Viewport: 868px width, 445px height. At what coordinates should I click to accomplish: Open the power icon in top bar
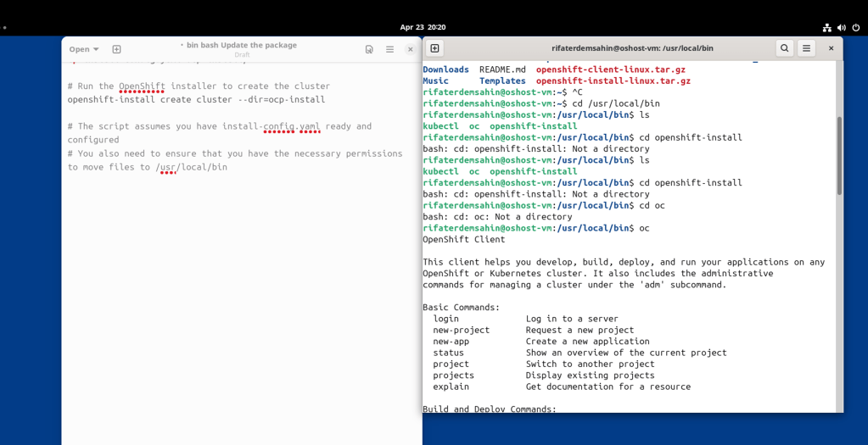[x=856, y=27]
